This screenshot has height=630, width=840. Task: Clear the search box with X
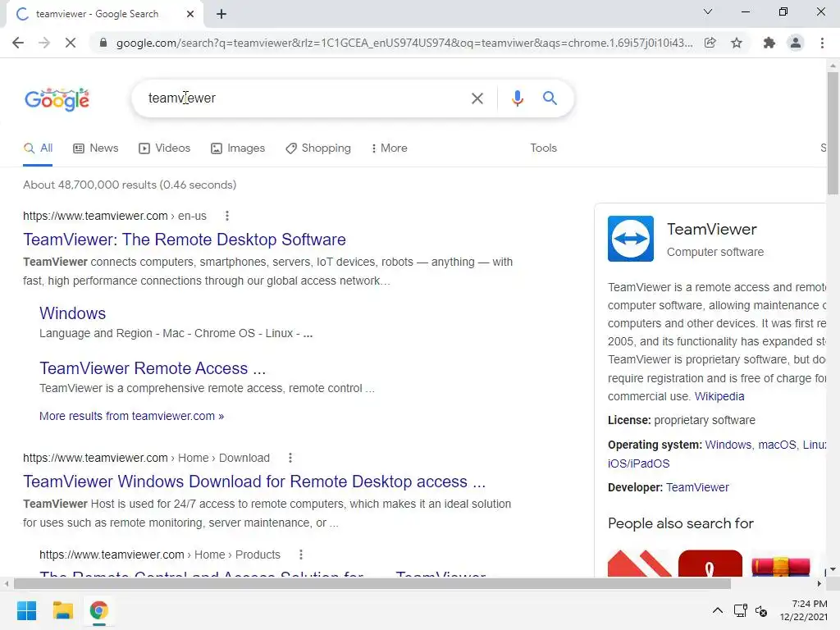point(477,98)
